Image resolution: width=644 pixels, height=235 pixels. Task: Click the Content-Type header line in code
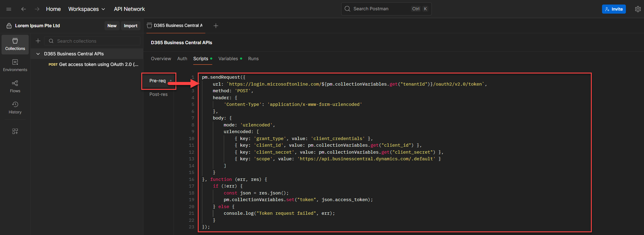point(293,104)
